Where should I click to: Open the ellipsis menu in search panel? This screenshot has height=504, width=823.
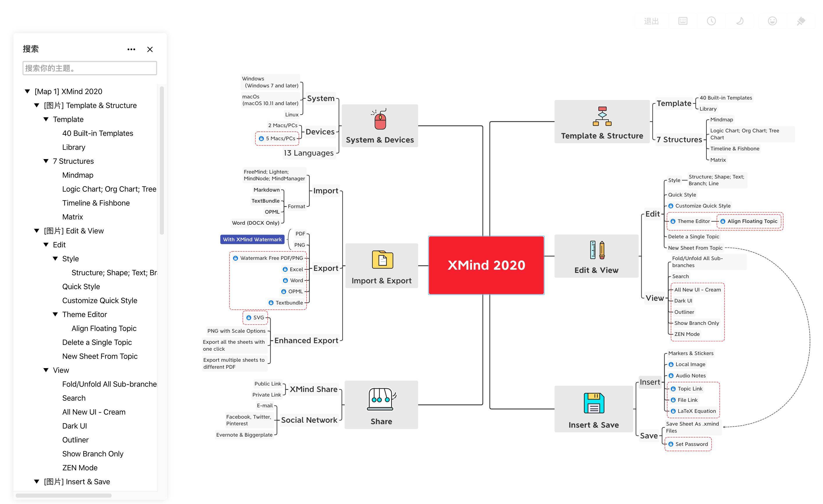click(x=131, y=49)
